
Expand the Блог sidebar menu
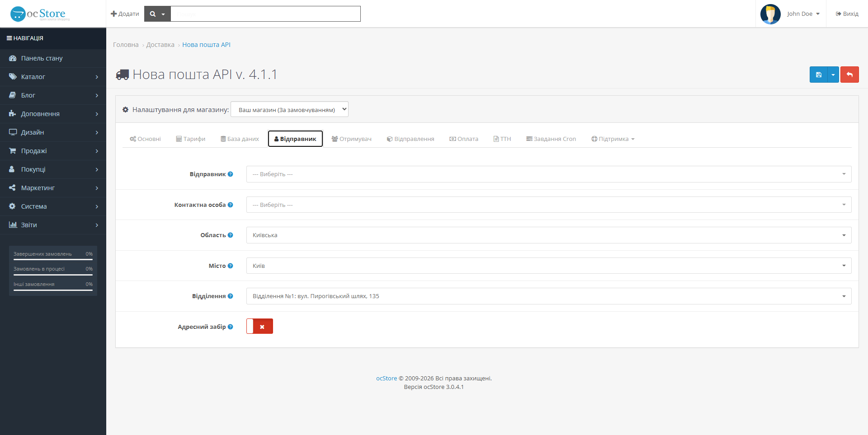(53, 95)
